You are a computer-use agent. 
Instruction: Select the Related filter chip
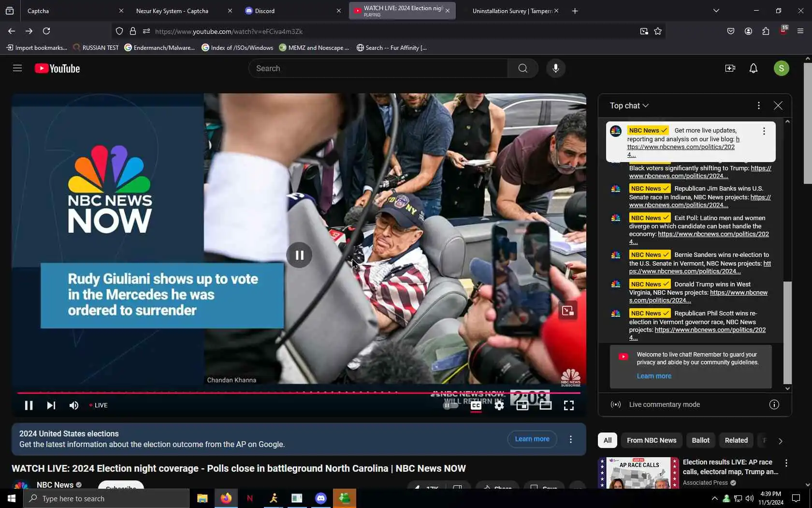[x=736, y=440]
